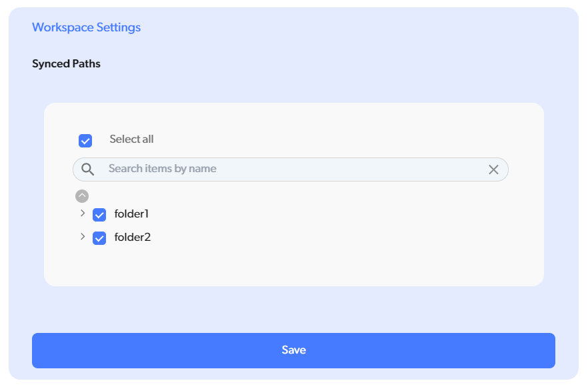
Task: Uncheck the folder2 checkbox
Action: (99, 238)
